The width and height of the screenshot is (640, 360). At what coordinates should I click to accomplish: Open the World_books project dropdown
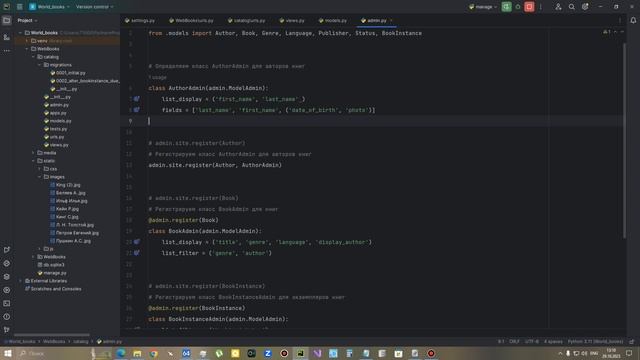coord(49,7)
